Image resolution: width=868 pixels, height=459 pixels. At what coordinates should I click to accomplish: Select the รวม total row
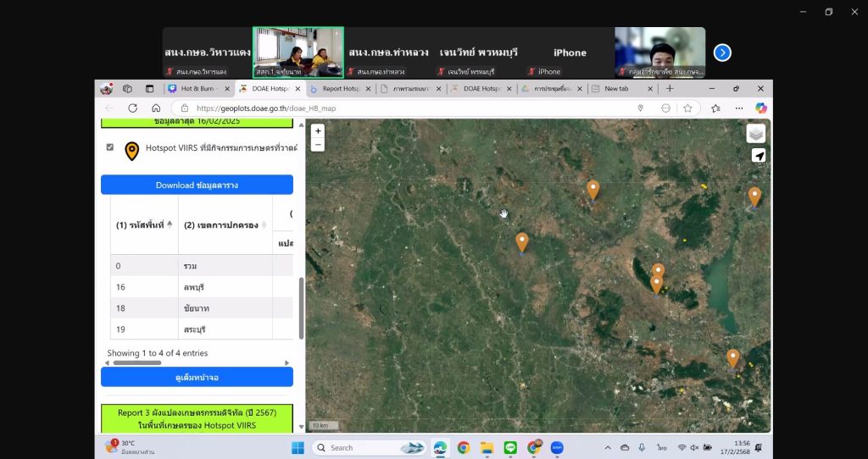[x=202, y=266]
